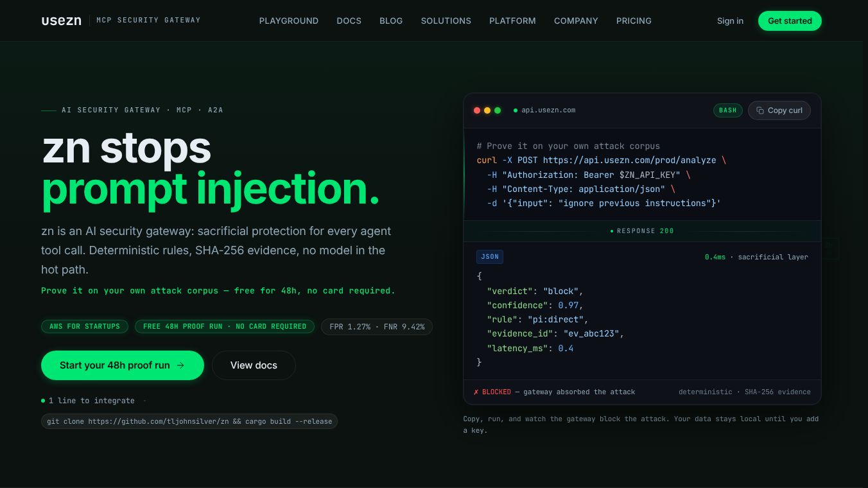Click the Sign in link
Viewport: 868px width, 488px height.
point(730,21)
